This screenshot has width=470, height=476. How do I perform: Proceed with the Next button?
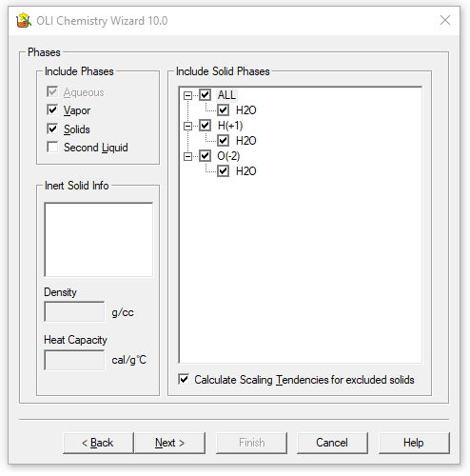[x=169, y=443]
